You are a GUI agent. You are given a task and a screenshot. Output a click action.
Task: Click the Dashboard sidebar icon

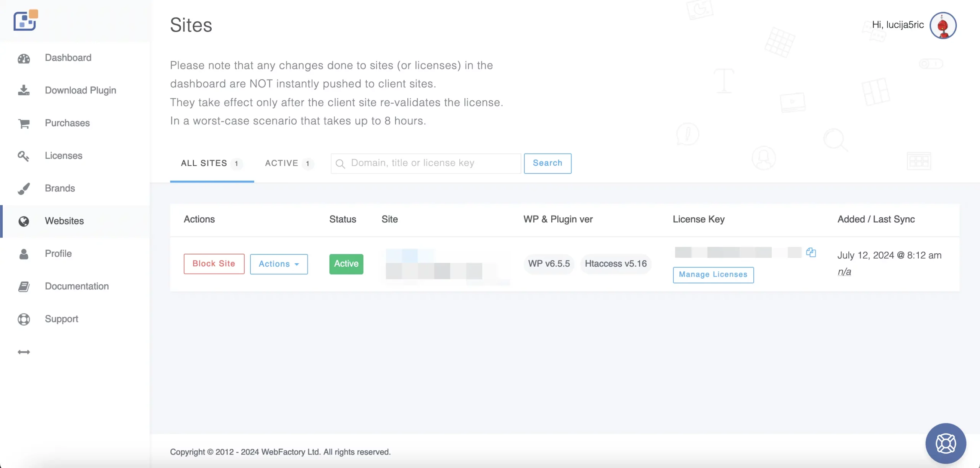pyautogui.click(x=23, y=57)
